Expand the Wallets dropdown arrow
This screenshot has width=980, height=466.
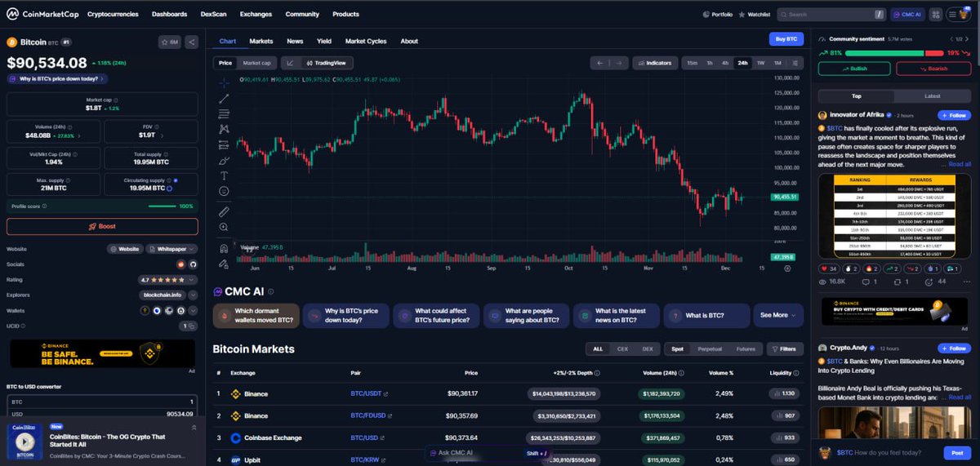point(193,310)
